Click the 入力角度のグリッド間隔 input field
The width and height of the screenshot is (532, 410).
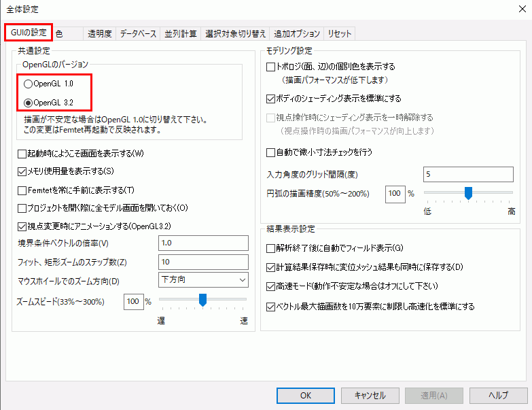(467, 174)
